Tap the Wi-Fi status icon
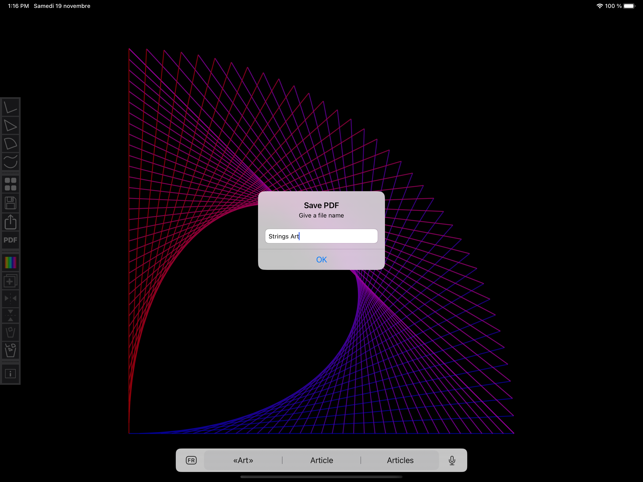The image size is (643, 482). pyautogui.click(x=600, y=6)
